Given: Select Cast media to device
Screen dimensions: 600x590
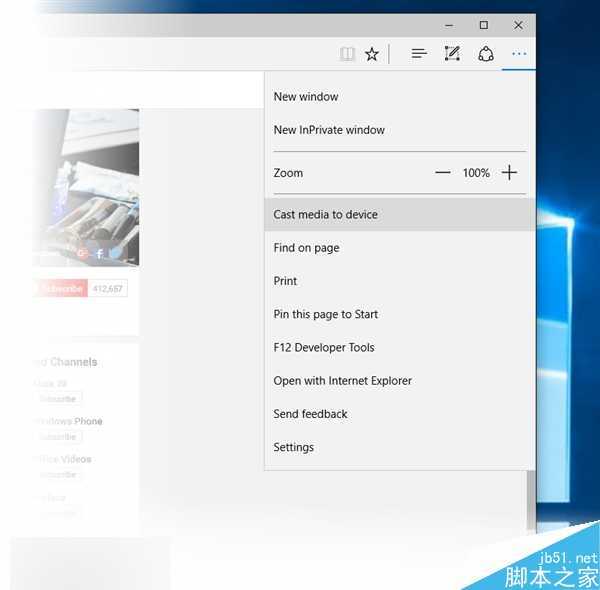Looking at the screenshot, I should tap(399, 215).
